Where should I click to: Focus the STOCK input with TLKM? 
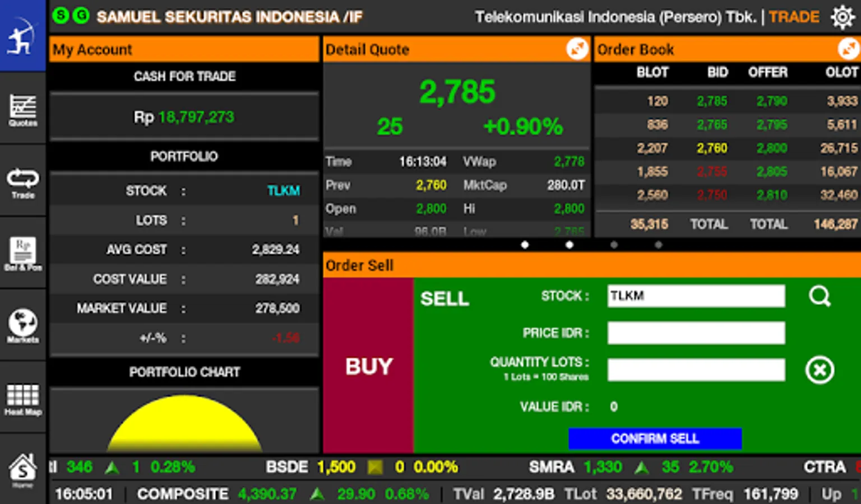696,296
